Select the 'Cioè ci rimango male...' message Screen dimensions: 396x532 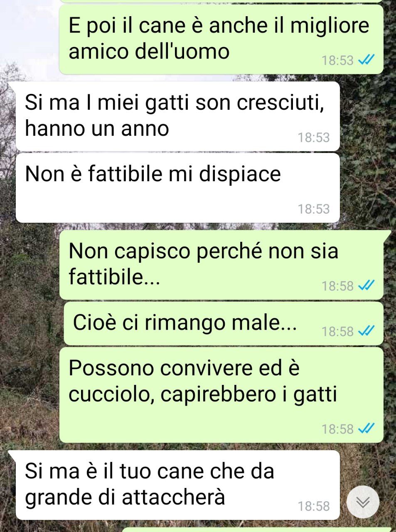coord(224,323)
